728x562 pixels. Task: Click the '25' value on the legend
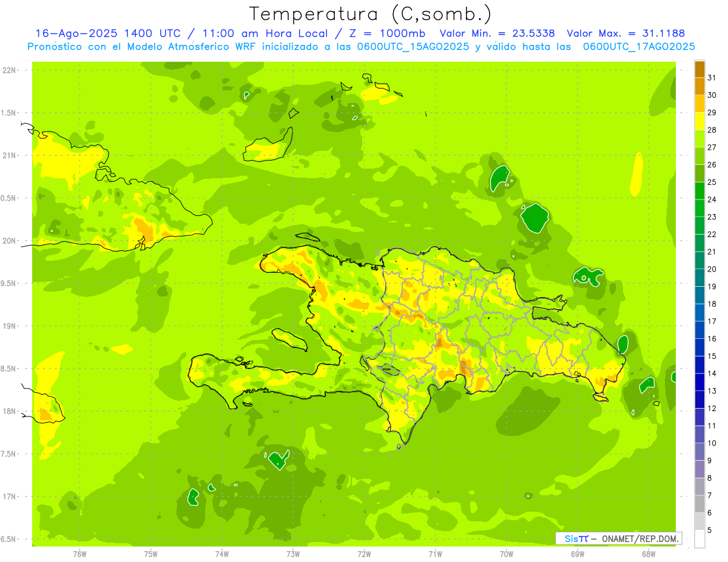tap(712, 182)
